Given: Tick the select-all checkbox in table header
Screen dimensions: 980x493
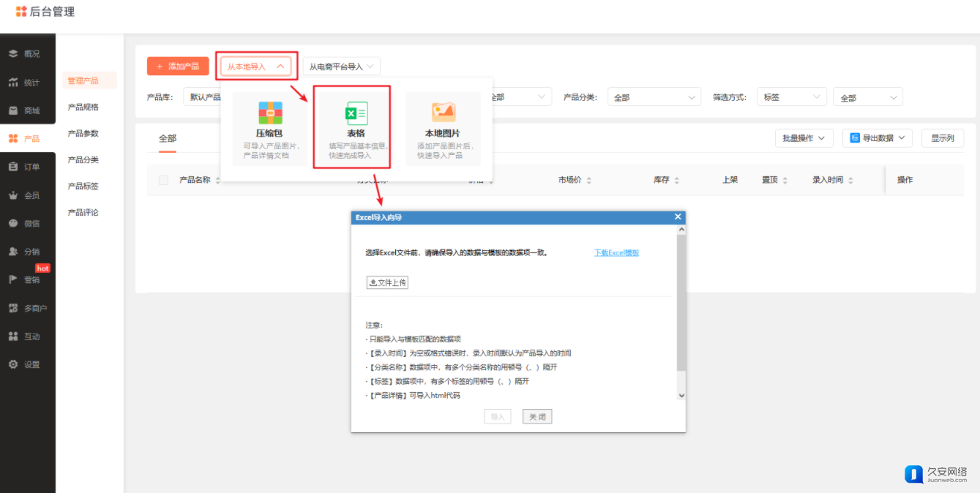Looking at the screenshot, I should 163,180.
